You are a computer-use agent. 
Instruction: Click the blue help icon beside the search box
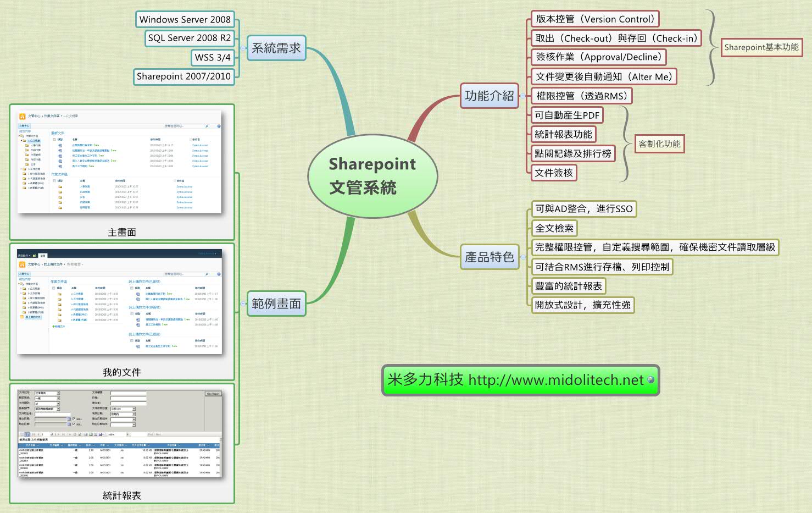tap(219, 126)
